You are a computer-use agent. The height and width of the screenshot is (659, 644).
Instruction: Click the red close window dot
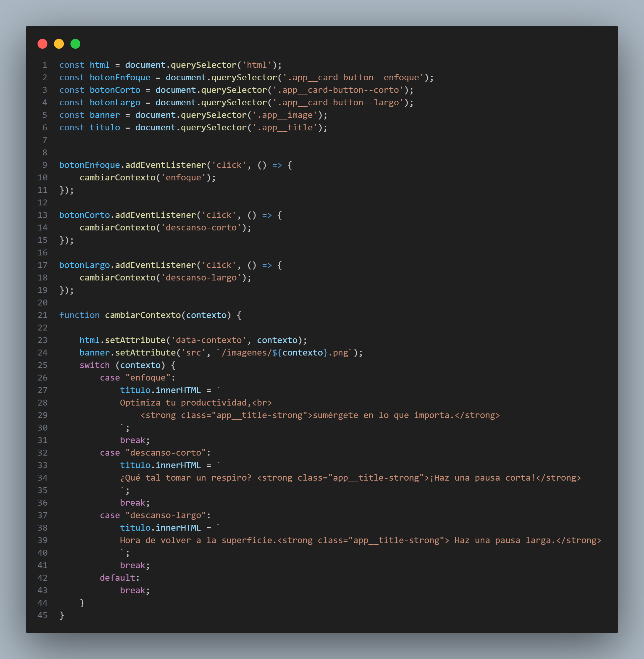[x=42, y=44]
